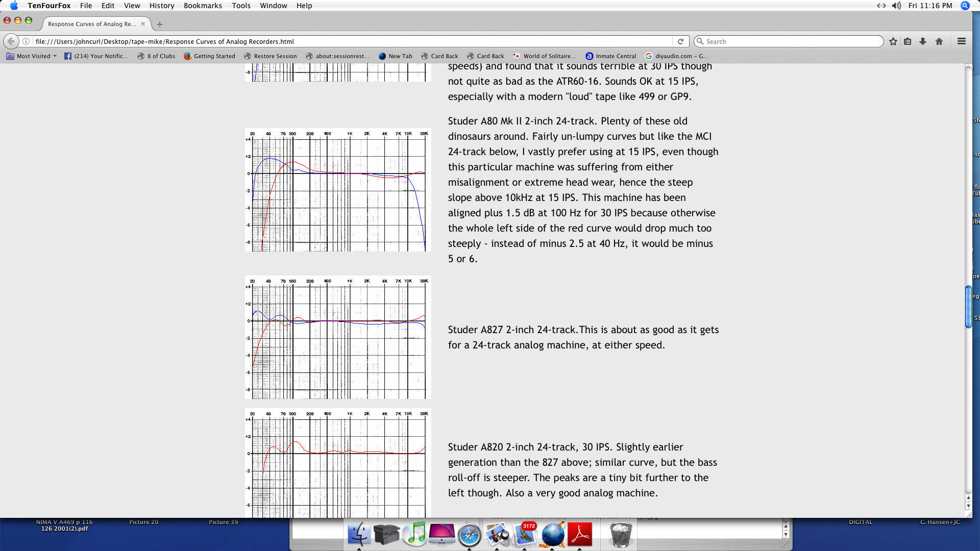The image size is (980, 551).
Task: Switch to TenFourFox in the Dock
Action: pos(553,535)
